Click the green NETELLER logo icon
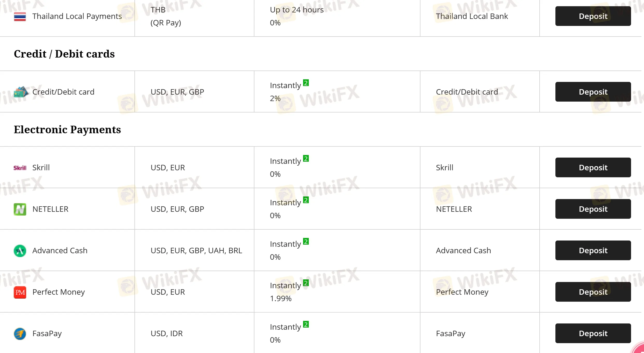 [20, 209]
